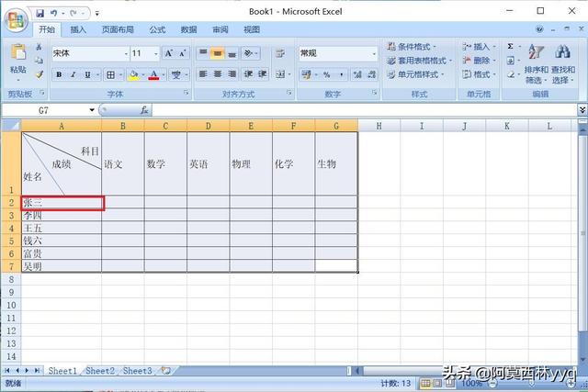
Task: Click Delete cells (删除) button
Action: point(480,61)
